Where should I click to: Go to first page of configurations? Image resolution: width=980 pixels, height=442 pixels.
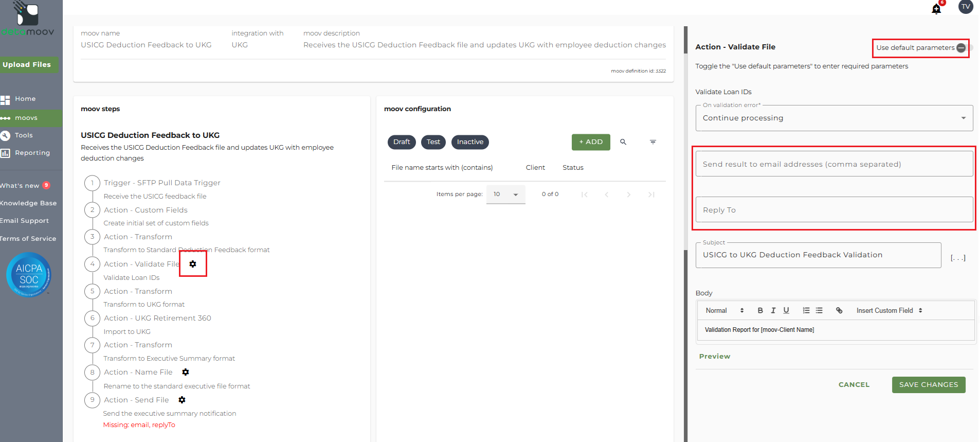585,195
